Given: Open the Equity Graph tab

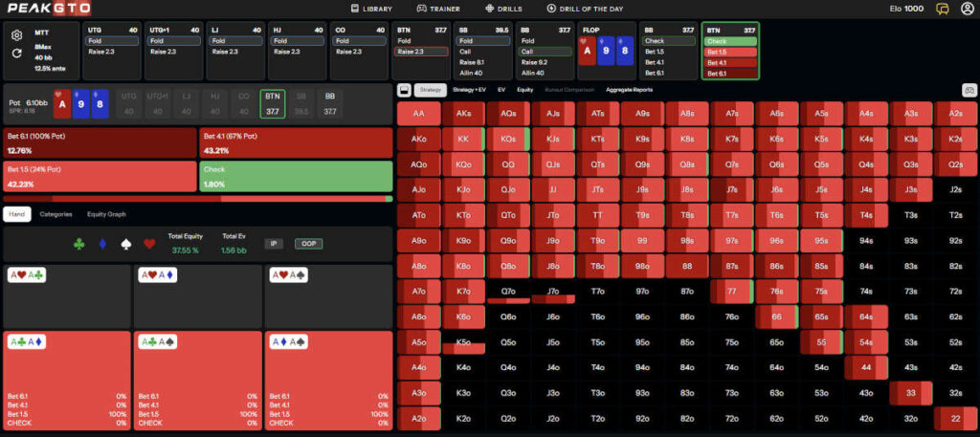Looking at the screenshot, I should (106, 214).
